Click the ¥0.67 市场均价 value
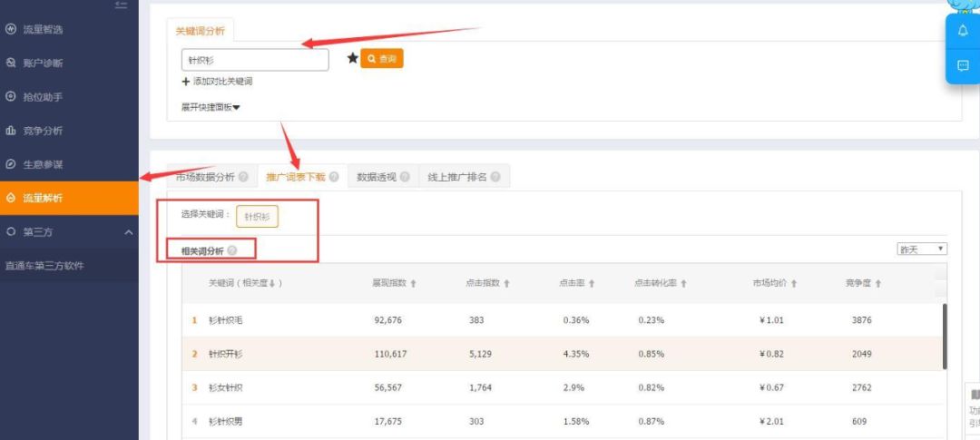980x440 pixels. click(771, 387)
